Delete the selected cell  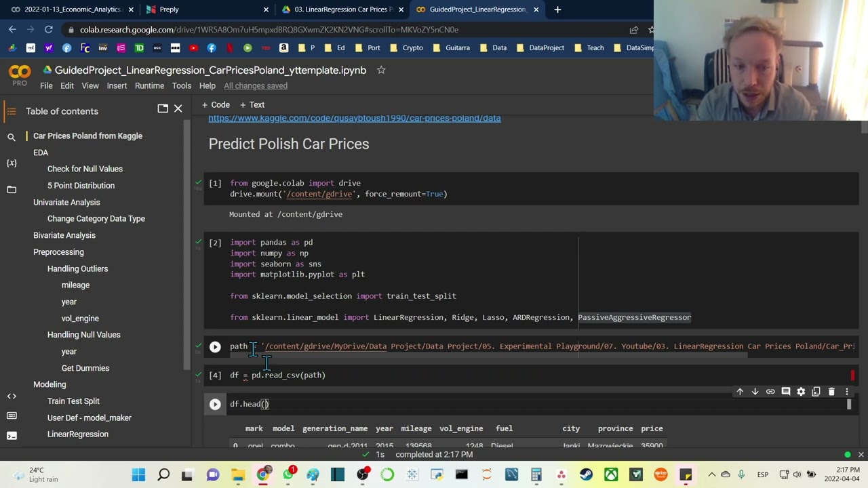831,392
